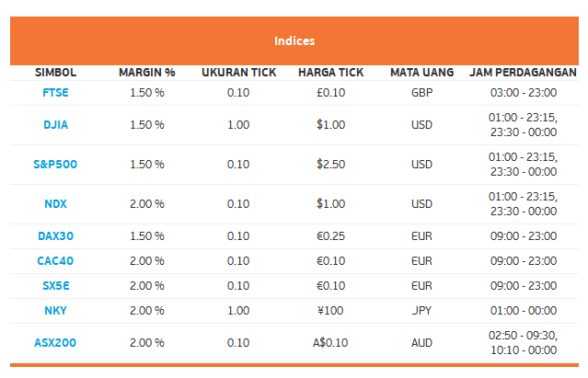Click the Indices orange header banner
This screenshot has height=378, width=588.
[x=294, y=40]
